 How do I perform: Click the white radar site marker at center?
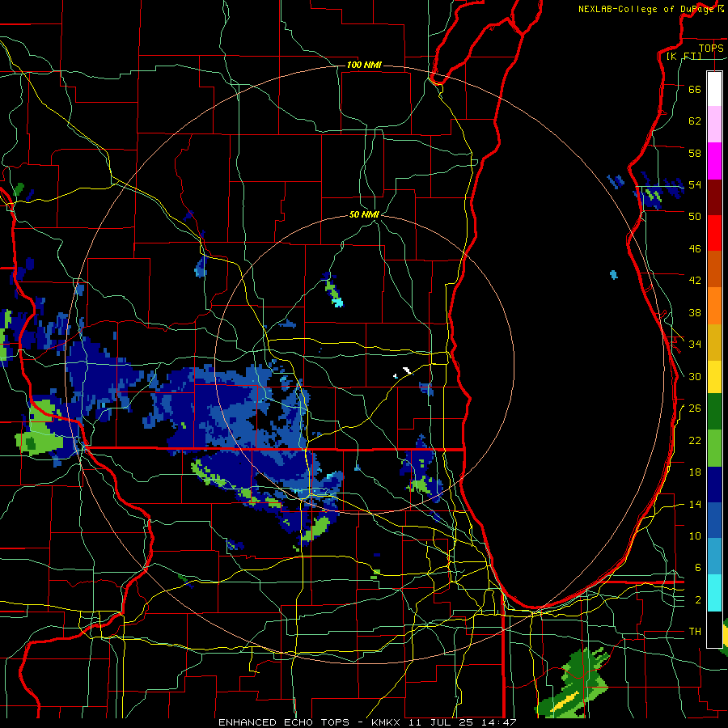pyautogui.click(x=407, y=370)
